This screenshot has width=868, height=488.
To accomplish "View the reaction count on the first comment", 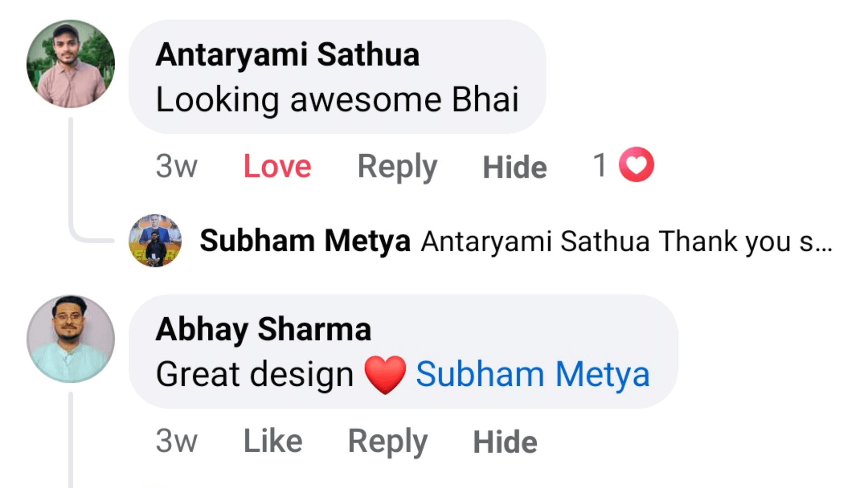I will tap(600, 165).
